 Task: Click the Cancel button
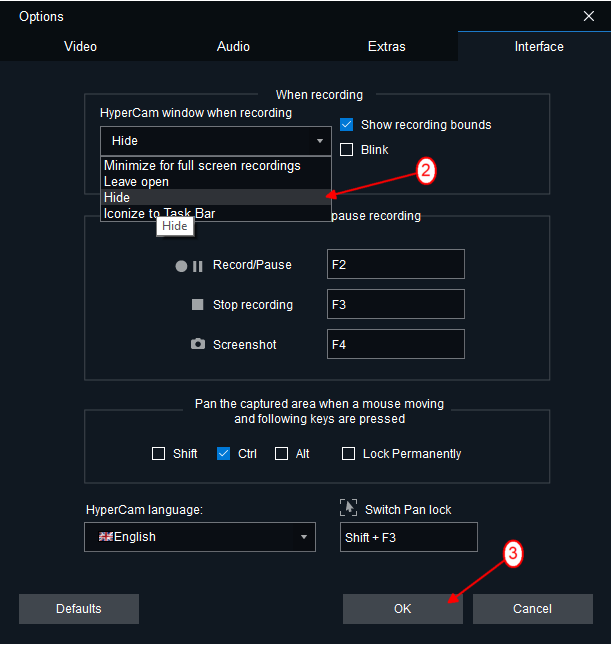(x=532, y=609)
